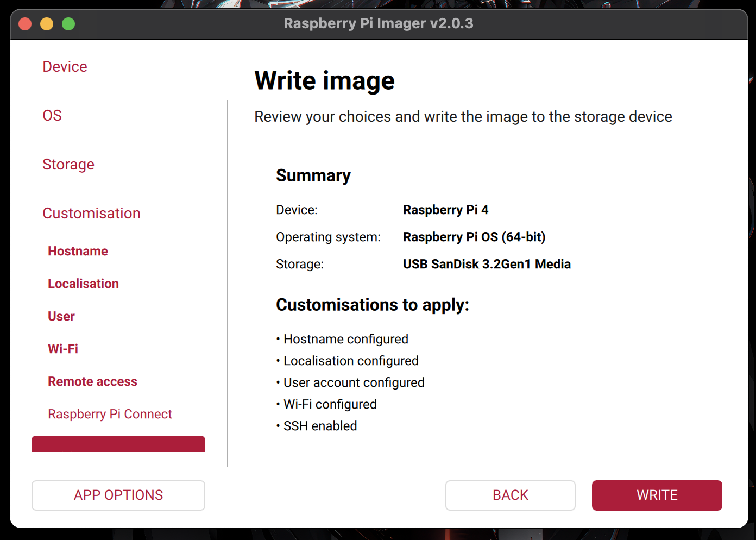Click the APP OPTIONS button
This screenshot has width=756, height=540.
pyautogui.click(x=118, y=495)
